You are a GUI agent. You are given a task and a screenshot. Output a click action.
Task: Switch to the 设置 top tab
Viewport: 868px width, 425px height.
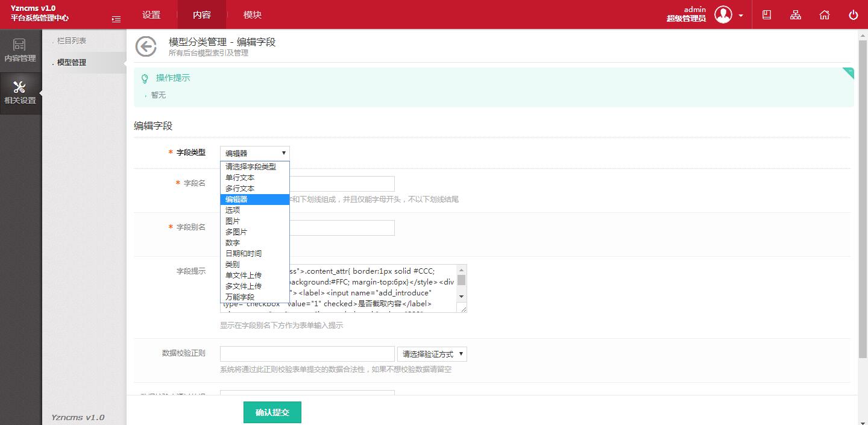(x=151, y=15)
